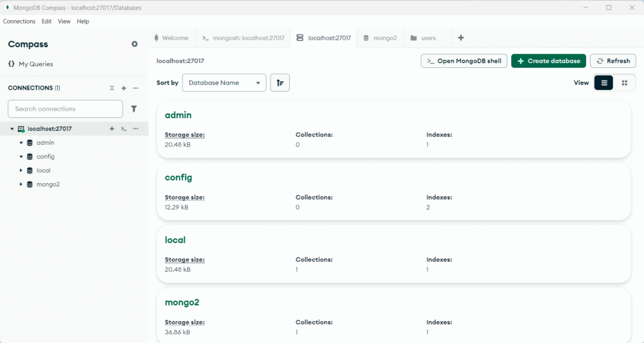Click the localhost:27017 server connection icon
The image size is (644, 343).
(21, 129)
